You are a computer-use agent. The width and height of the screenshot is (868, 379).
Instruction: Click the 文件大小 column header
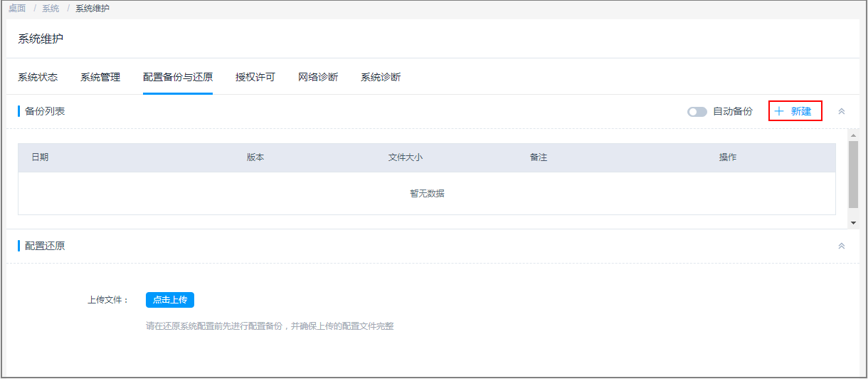[406, 157]
